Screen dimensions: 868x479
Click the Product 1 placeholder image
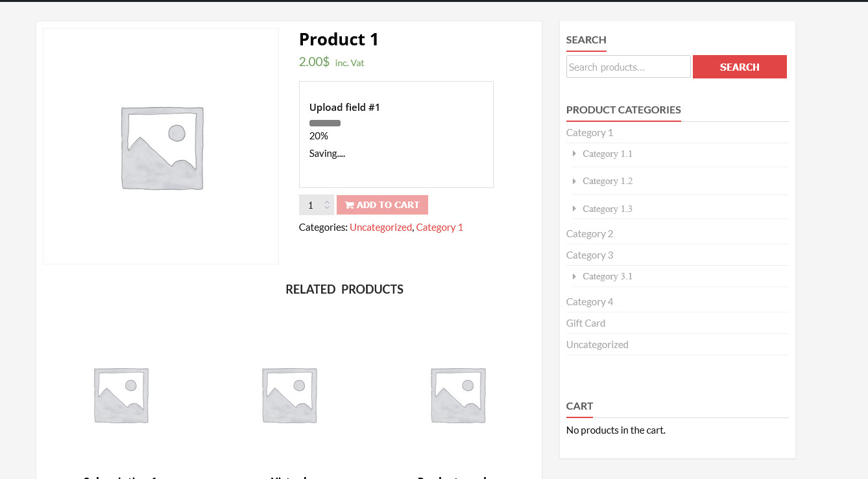click(162, 146)
